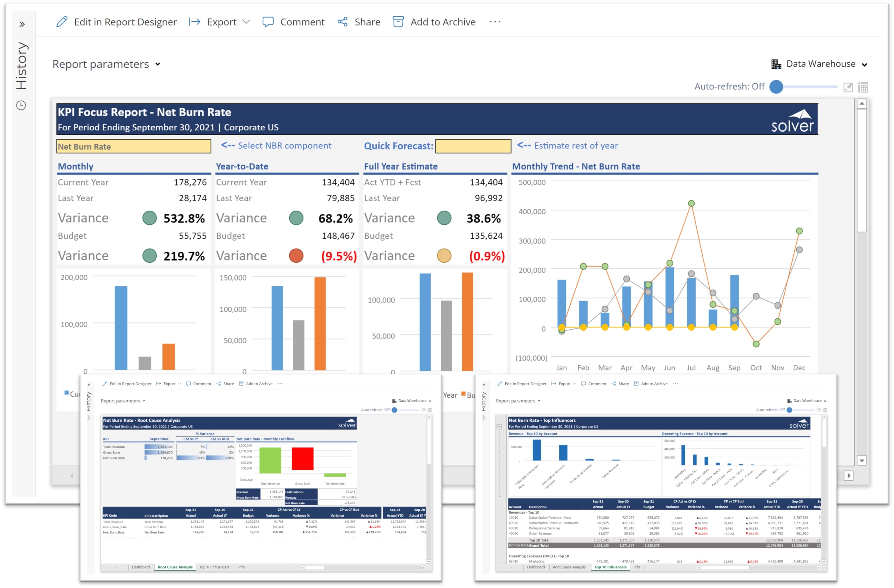Viewport: 894px width, 588px height.
Task: Toggle Auto-refresh in the Top Influencers window
Action: tap(789, 410)
